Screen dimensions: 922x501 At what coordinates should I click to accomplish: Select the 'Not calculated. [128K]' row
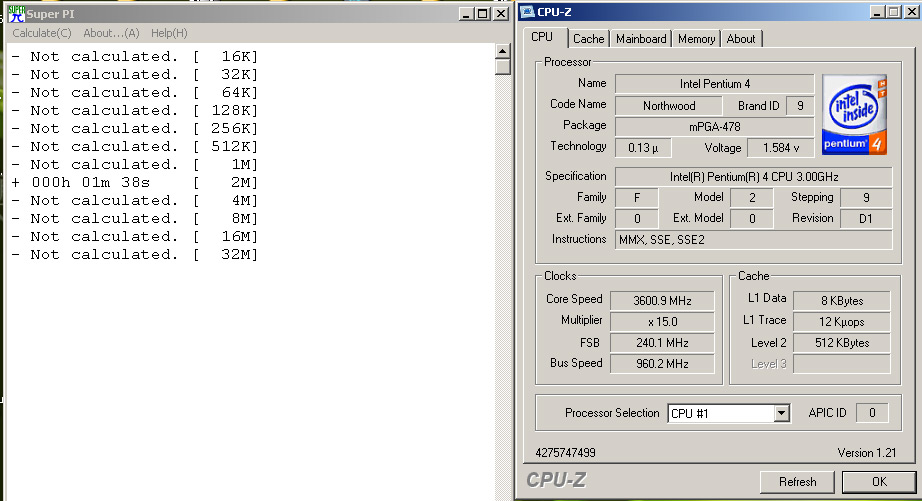[x=135, y=111]
